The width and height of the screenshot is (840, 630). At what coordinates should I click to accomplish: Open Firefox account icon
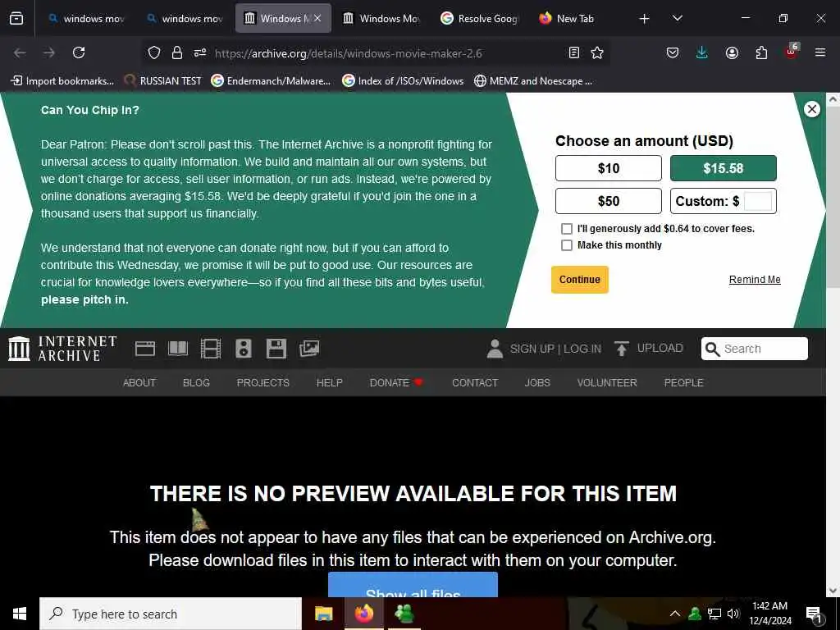[x=732, y=52]
